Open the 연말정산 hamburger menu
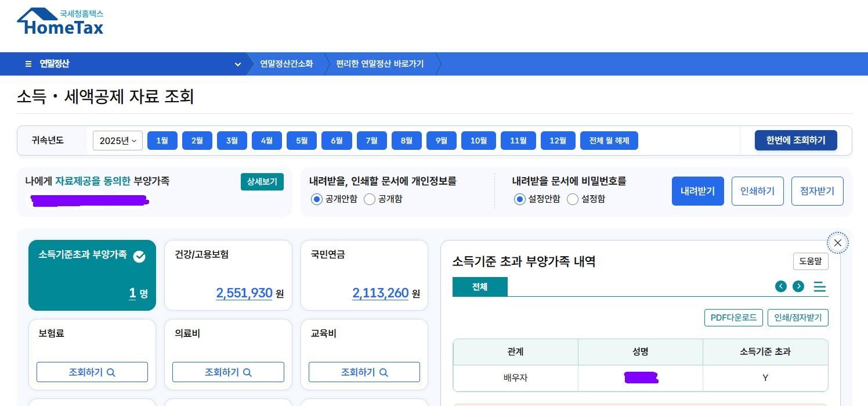Screen dimensions: 868x406 coord(28,64)
